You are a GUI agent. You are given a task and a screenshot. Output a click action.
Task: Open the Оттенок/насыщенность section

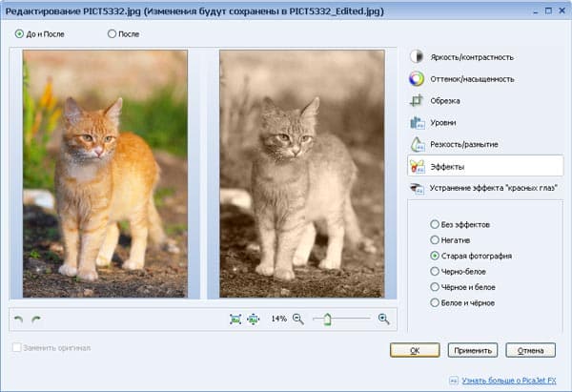point(472,79)
